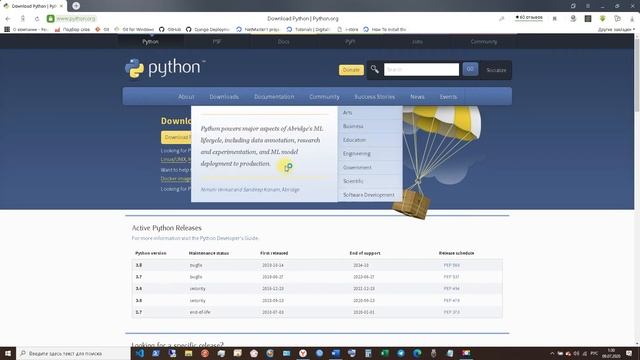Open the News navigation menu

[417, 97]
